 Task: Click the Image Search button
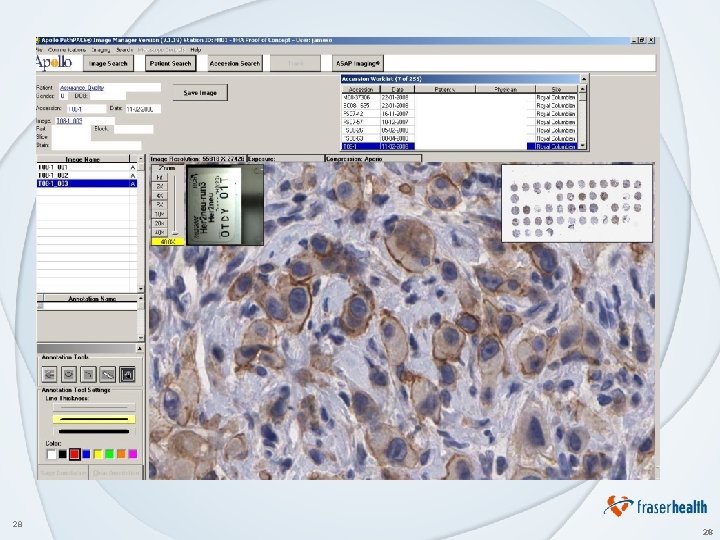(x=108, y=63)
